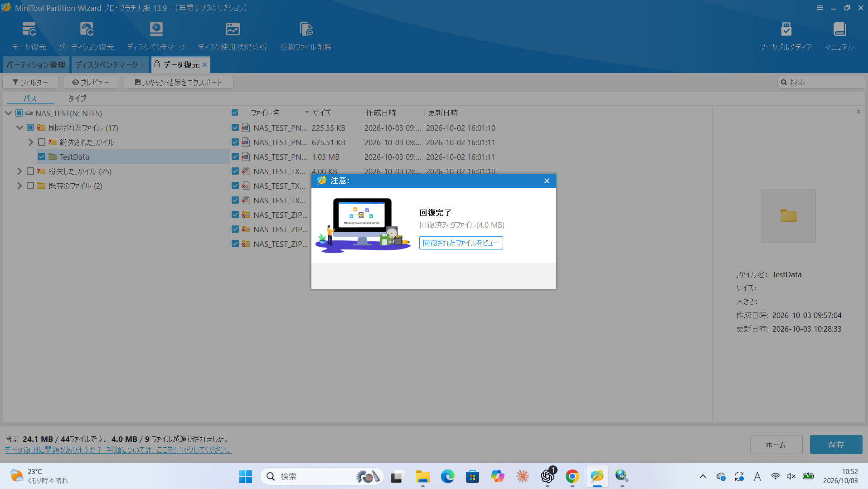868x489 pixels.
Task: Check the 紛失したファイル (25) checkbox
Action: 30,171
